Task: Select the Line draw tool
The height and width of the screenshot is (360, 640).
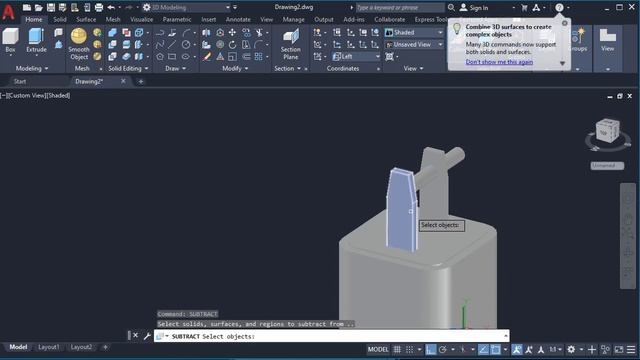Action: pos(172,44)
